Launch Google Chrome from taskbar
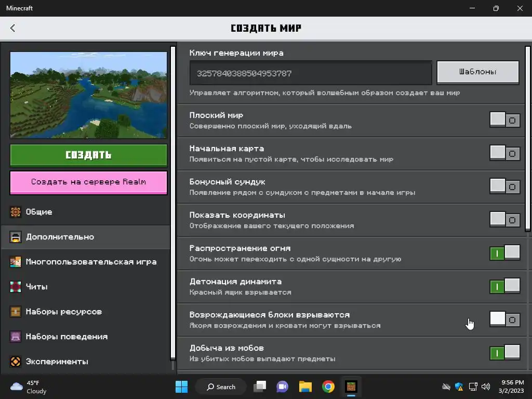 [328, 387]
